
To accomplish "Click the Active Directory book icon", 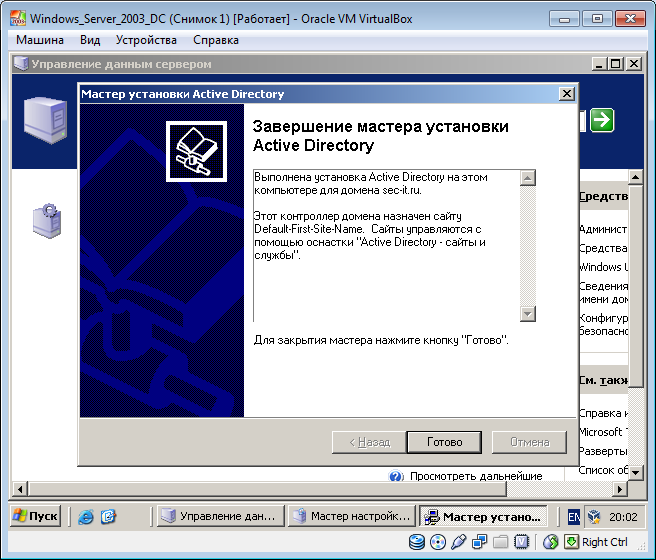I will [x=196, y=151].
